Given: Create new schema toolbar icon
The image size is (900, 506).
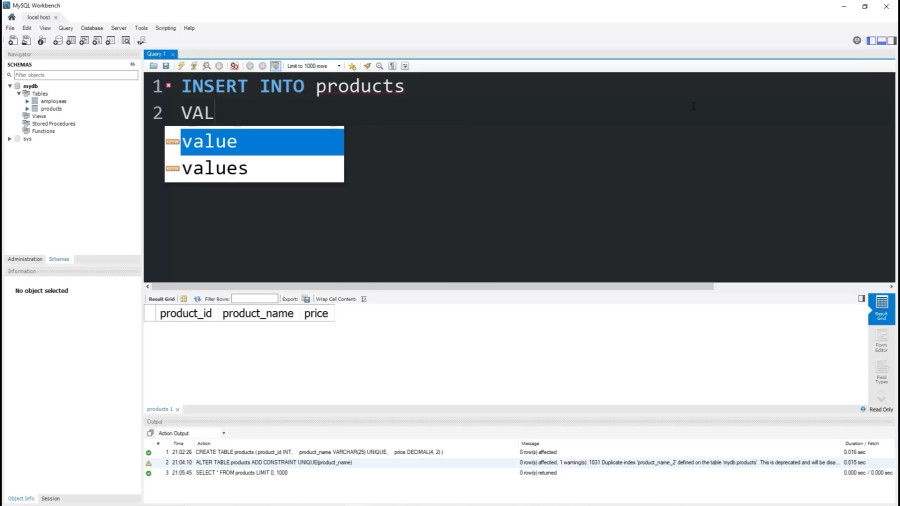Looking at the screenshot, I should coord(58,41).
